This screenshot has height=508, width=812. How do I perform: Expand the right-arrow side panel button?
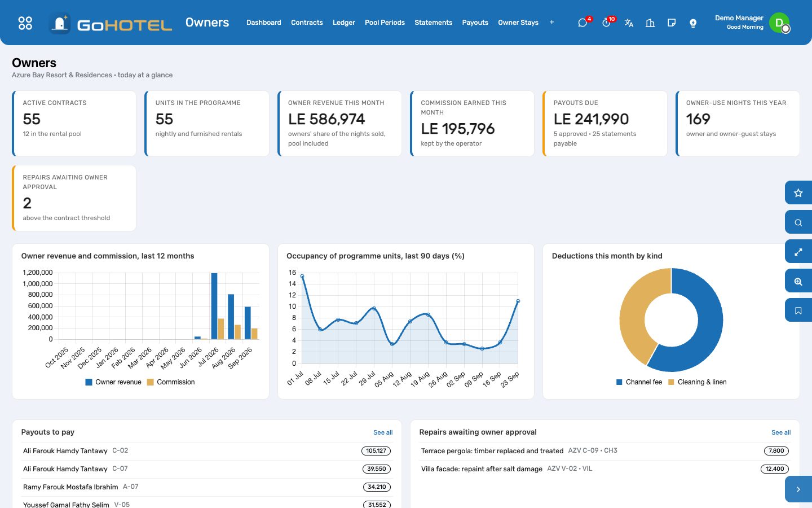coord(798,489)
